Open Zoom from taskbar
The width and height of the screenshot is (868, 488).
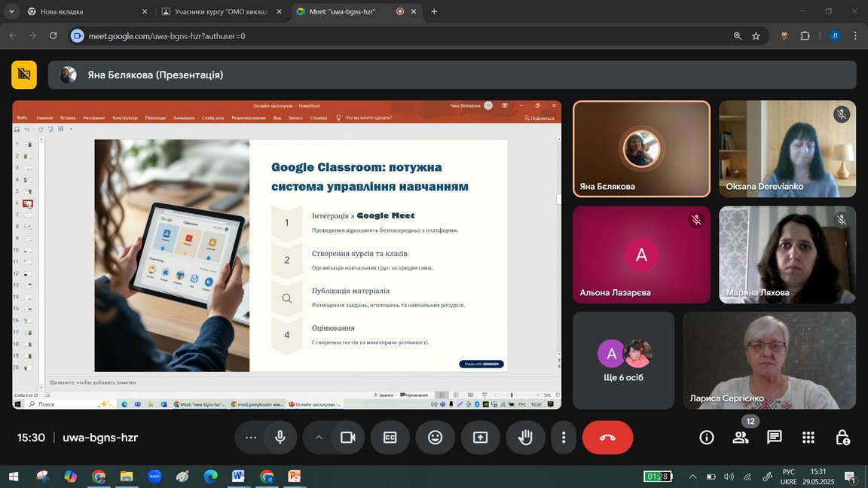(x=154, y=477)
